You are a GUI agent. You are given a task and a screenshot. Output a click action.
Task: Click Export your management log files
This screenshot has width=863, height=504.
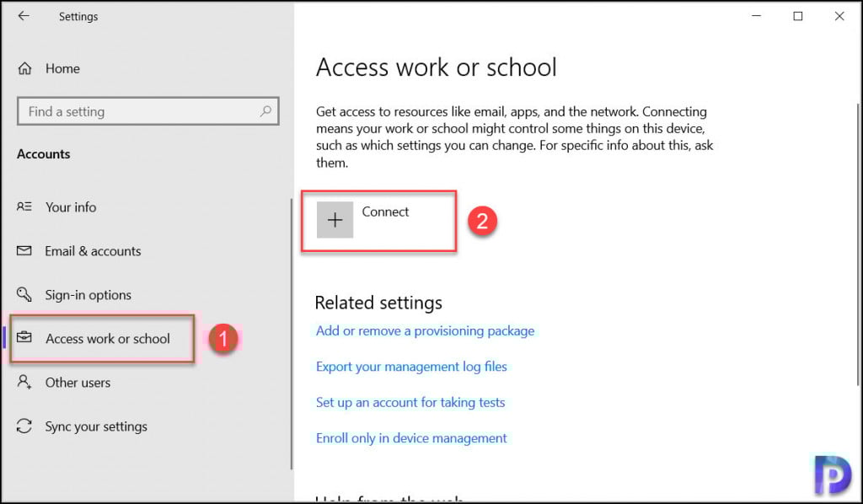coord(411,367)
